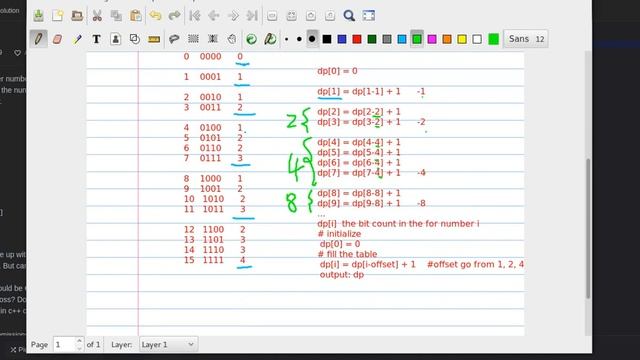The image size is (640, 360).
Task: Choose fine pen thickness dot
Action: [x=287, y=40]
